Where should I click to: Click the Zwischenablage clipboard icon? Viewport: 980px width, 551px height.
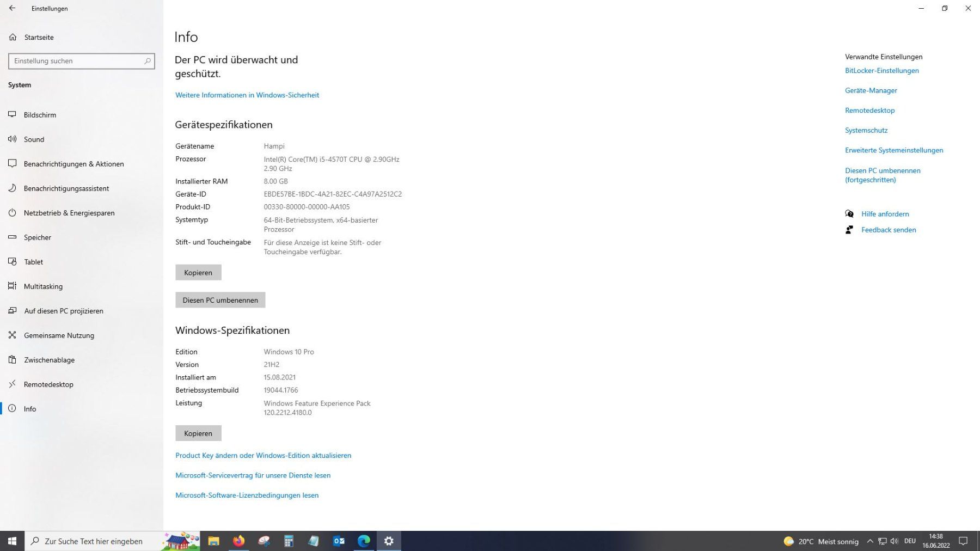tap(12, 360)
